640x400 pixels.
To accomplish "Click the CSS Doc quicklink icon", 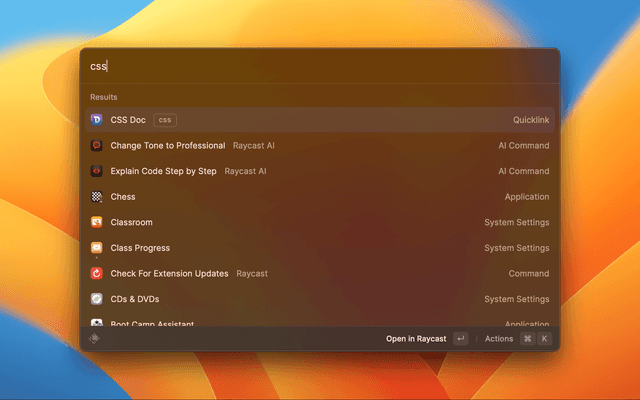I will click(96, 120).
